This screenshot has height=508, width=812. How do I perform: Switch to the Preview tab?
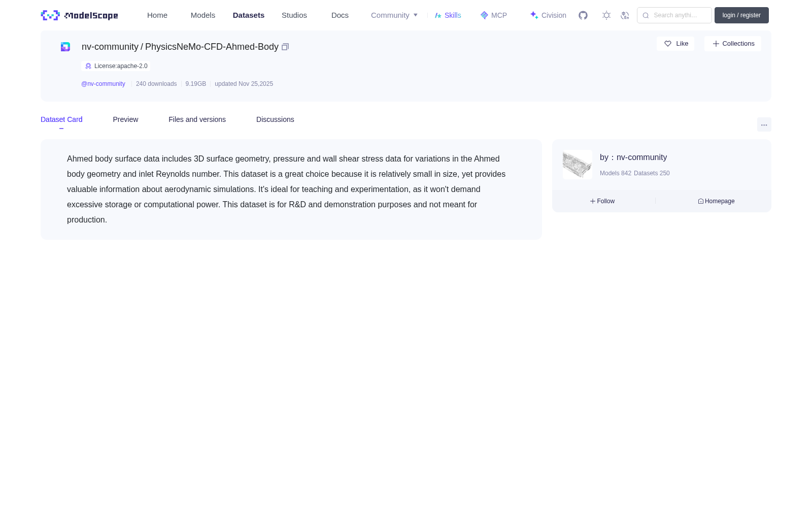tap(125, 119)
